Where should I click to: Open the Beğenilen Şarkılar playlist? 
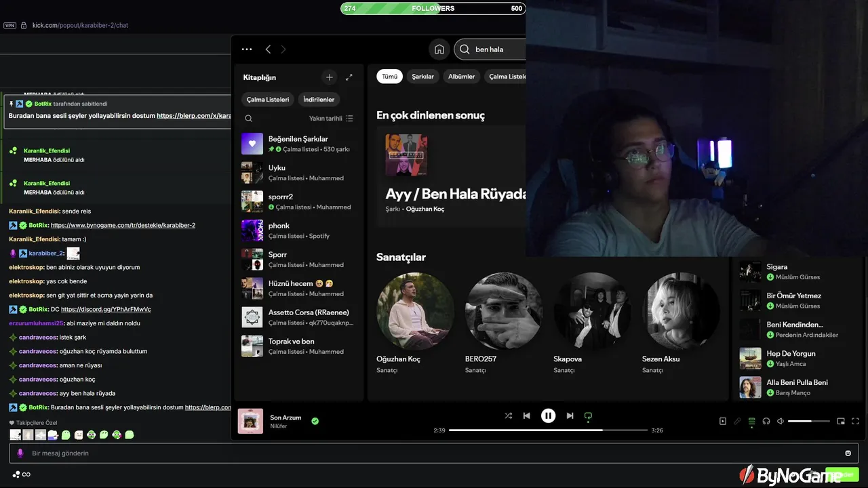pyautogui.click(x=298, y=144)
